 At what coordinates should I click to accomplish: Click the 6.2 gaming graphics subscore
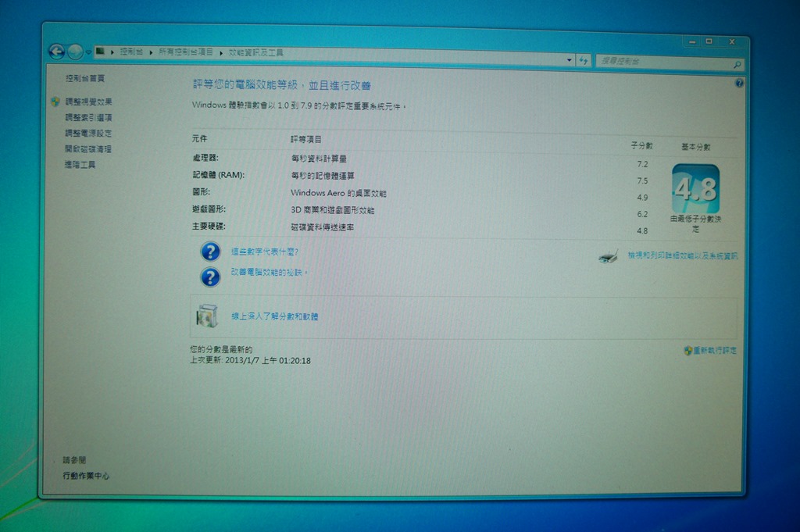[x=642, y=214]
